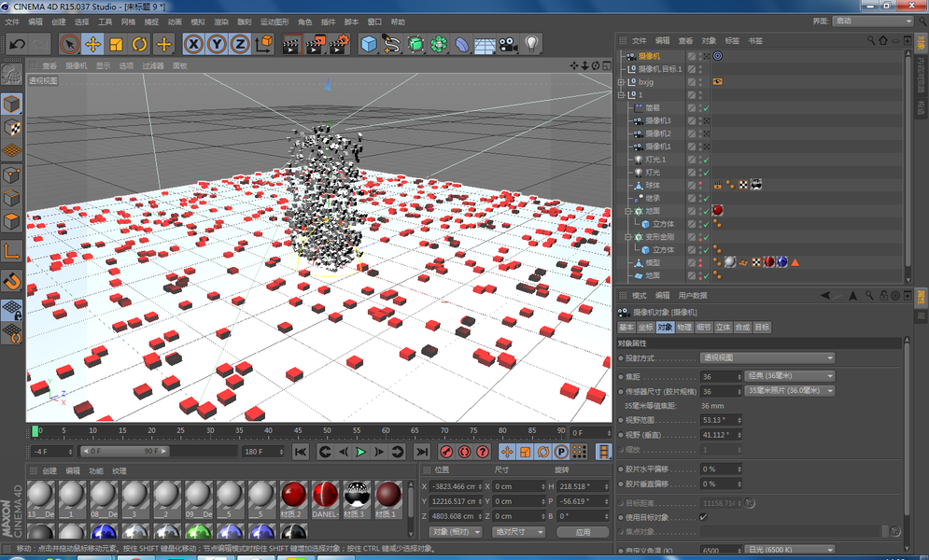The height and width of the screenshot is (560, 929).
Task: Open the spline pen tool icon
Action: 391,45
